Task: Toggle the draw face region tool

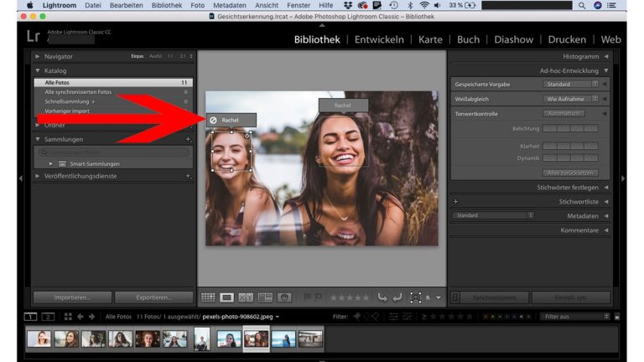Action: point(415,297)
